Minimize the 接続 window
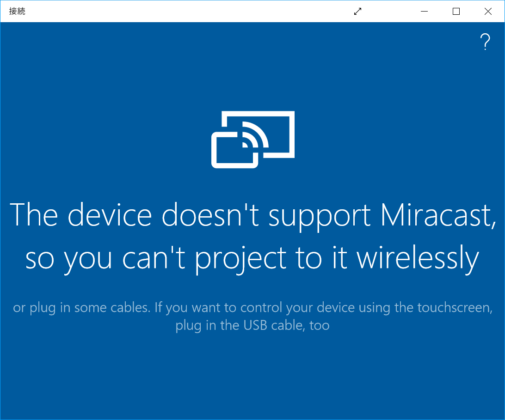Screen dimensions: 505x420 pyautogui.click(x=424, y=11)
